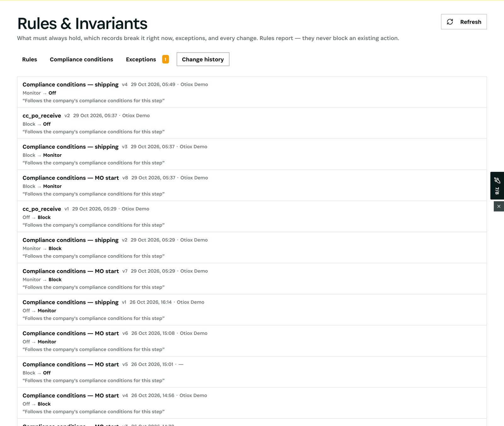
Task: Open the Exceptions tab
Action: click(x=141, y=59)
